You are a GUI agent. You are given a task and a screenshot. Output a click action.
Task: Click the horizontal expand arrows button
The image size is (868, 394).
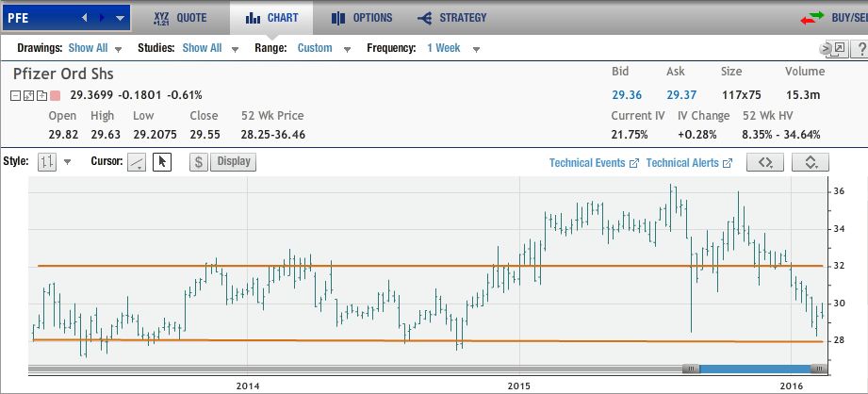pos(765,162)
